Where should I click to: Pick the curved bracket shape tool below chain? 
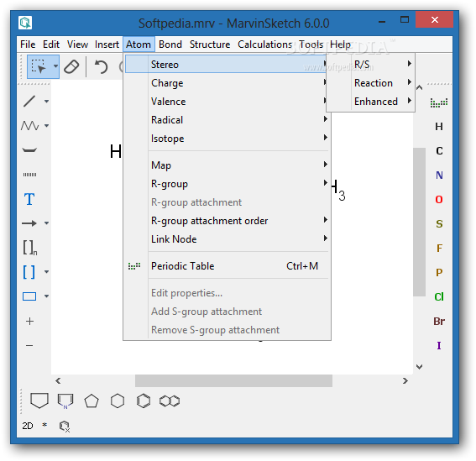pyautogui.click(x=29, y=150)
